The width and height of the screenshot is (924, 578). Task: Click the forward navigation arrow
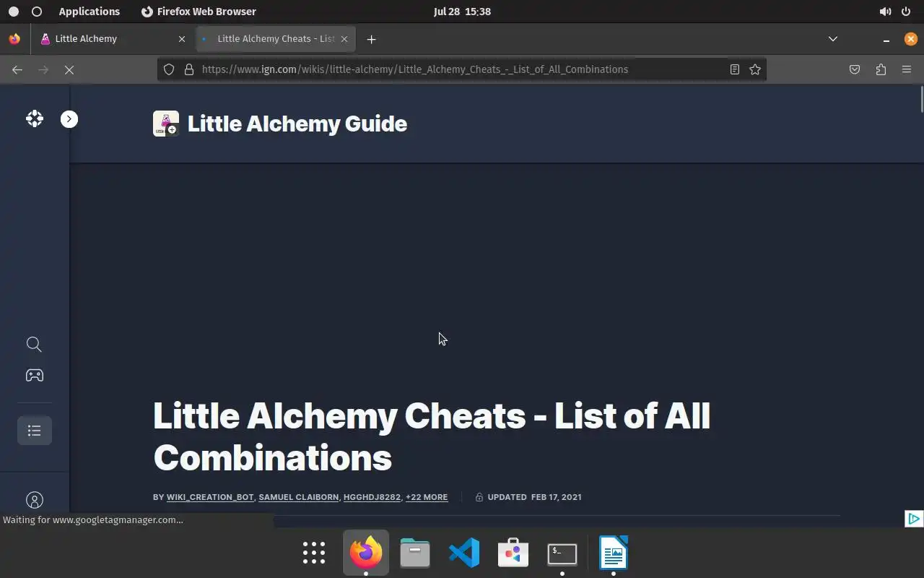point(43,69)
